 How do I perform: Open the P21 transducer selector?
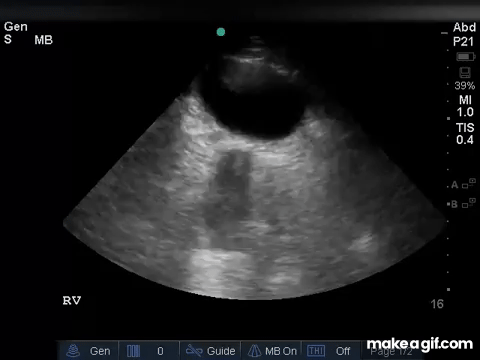point(463,42)
